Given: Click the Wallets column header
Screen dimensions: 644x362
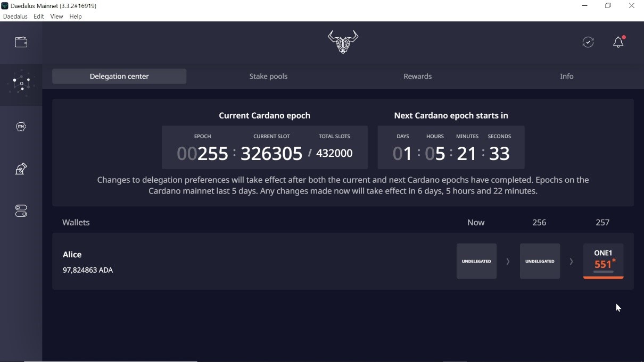Looking at the screenshot, I should point(76,222).
